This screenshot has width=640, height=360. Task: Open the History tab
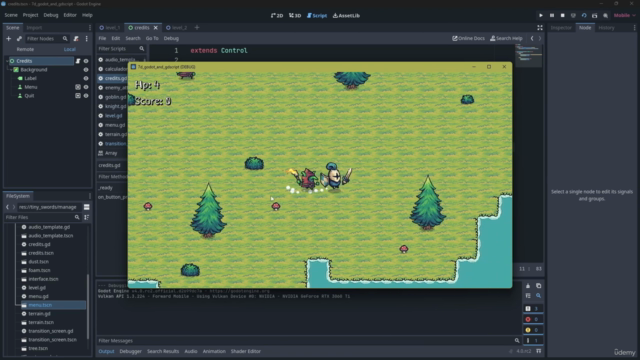pyautogui.click(x=606, y=28)
